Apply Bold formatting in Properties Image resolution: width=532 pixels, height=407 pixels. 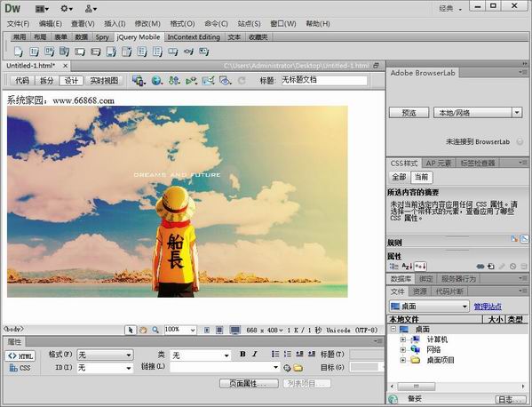[x=242, y=354]
